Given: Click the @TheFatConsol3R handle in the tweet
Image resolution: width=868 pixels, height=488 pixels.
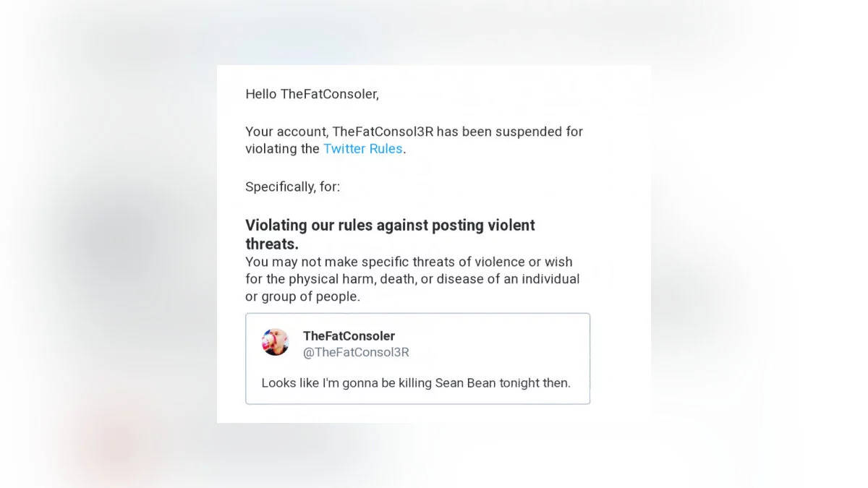Looking at the screenshot, I should (x=356, y=353).
